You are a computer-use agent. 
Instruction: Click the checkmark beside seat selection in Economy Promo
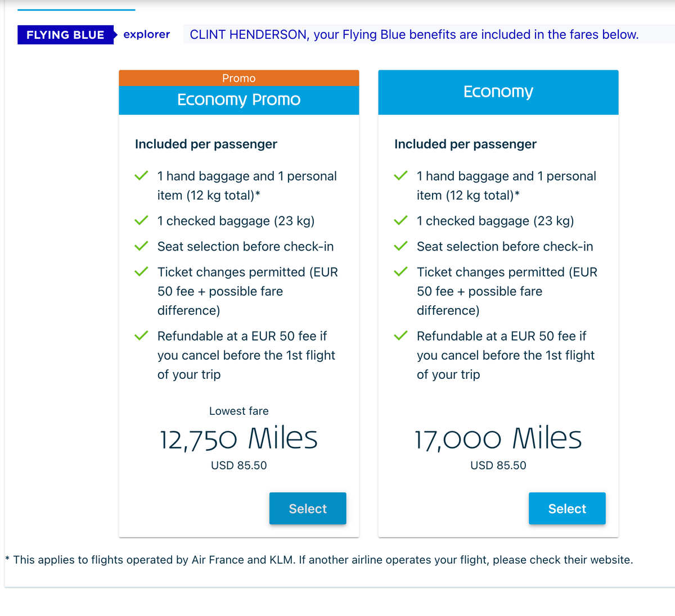pyautogui.click(x=141, y=246)
